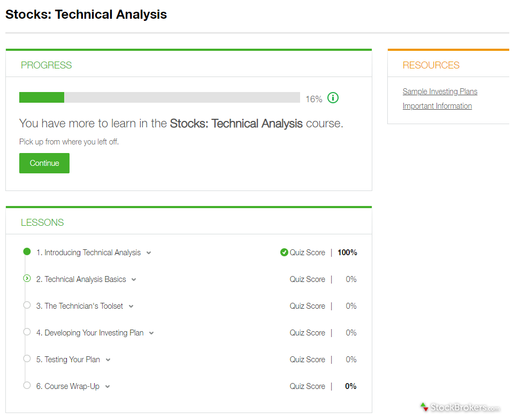Click the in-progress arrow circle for lesson 2
Image resolution: width=513 pixels, height=420 pixels.
coord(27,278)
